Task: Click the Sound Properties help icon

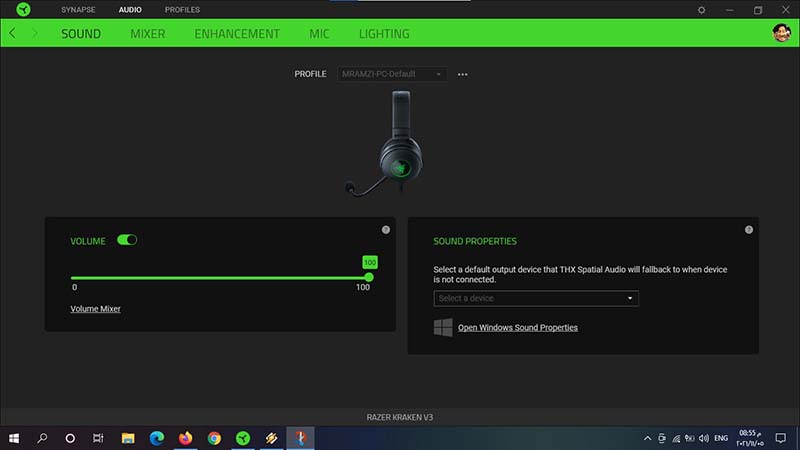Action: (x=748, y=229)
